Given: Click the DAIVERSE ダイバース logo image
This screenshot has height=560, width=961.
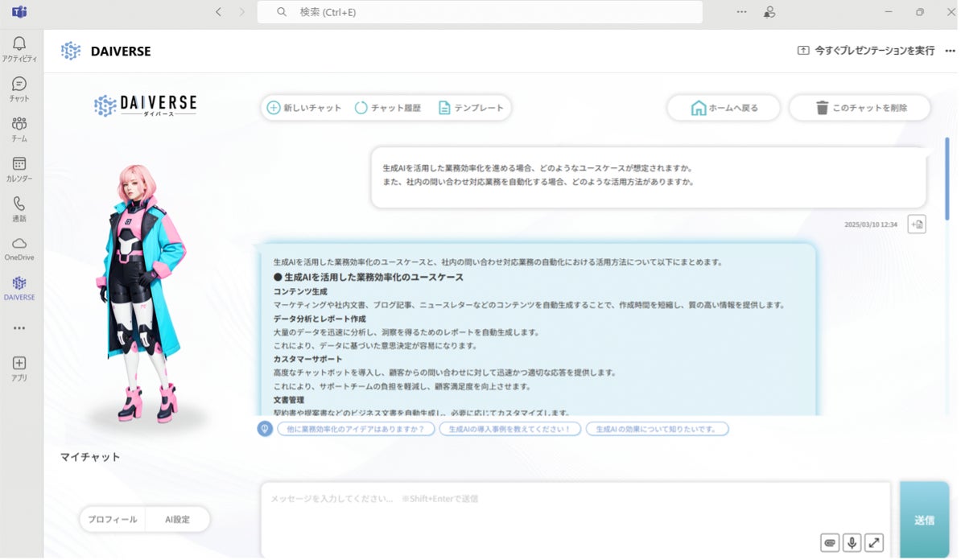Looking at the screenshot, I should coord(145,105).
